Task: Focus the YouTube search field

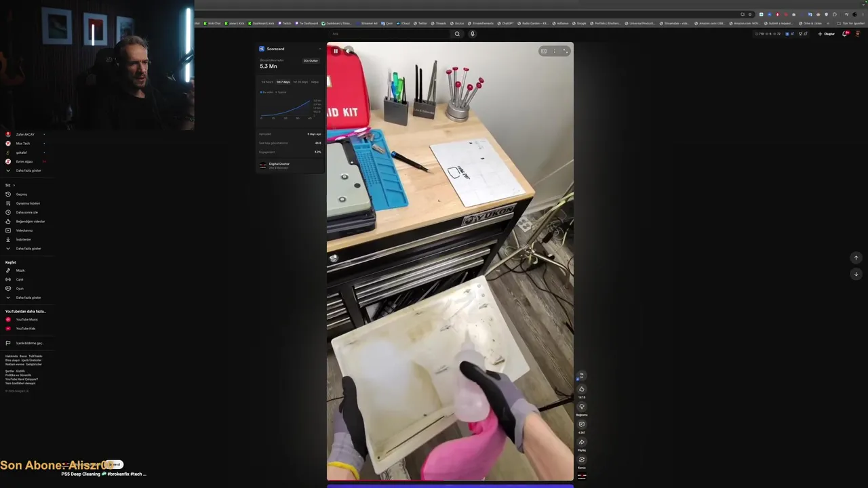Action: click(390, 34)
